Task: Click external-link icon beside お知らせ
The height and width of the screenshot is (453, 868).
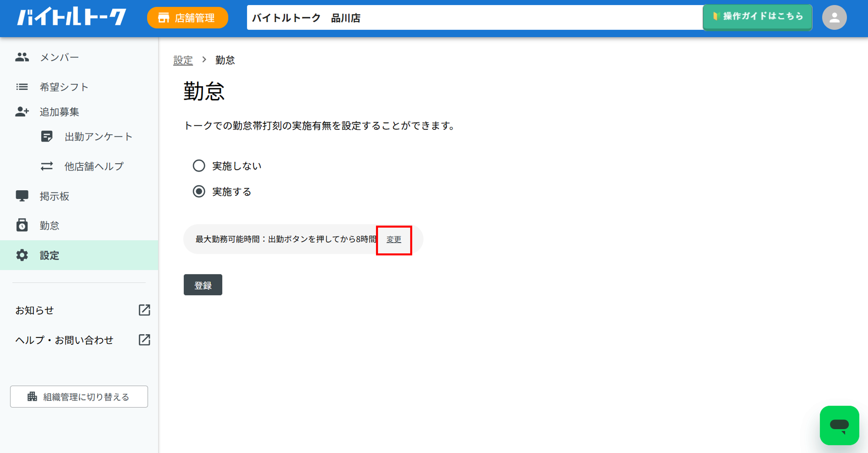Action: point(144,310)
